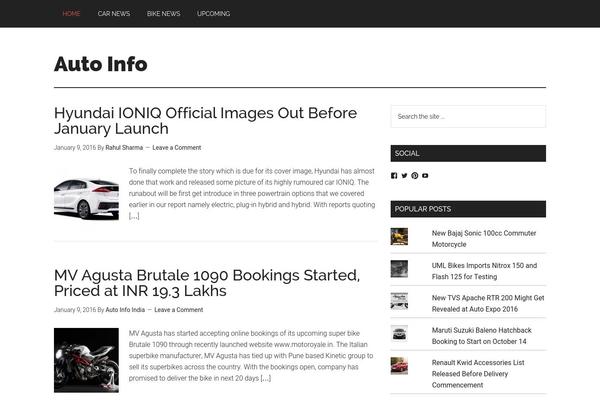Click the TVS Apache post thumbnail

(x=399, y=301)
